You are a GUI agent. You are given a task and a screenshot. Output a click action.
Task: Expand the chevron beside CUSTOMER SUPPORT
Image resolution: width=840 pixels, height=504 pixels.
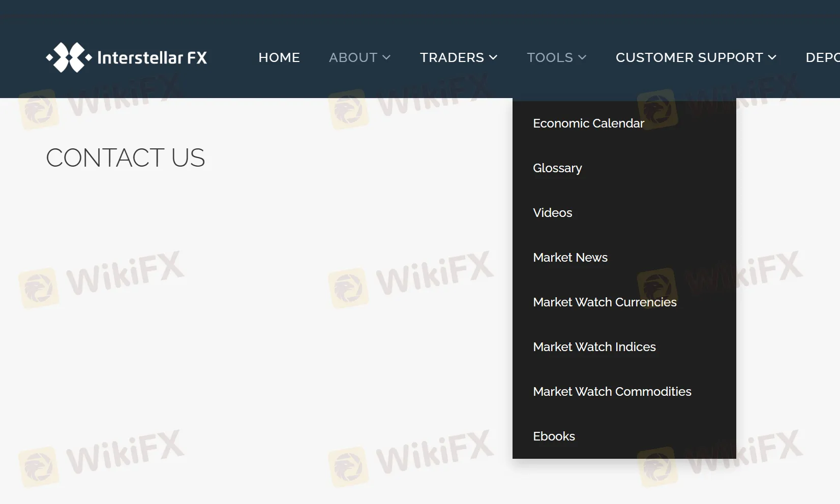pyautogui.click(x=772, y=57)
